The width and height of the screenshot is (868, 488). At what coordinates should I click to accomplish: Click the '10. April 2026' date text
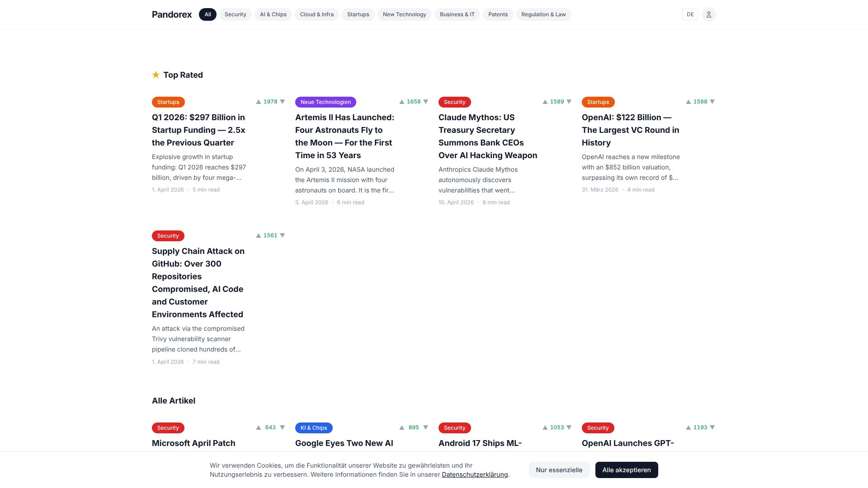tap(456, 202)
